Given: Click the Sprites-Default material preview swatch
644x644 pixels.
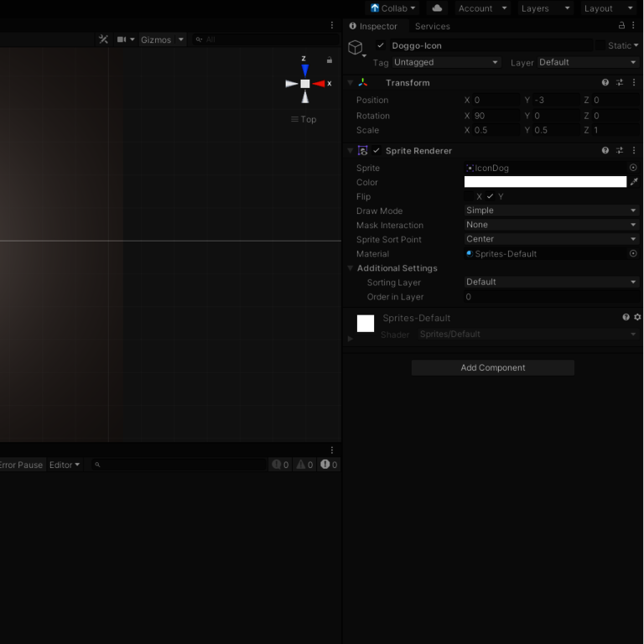Looking at the screenshot, I should point(366,323).
